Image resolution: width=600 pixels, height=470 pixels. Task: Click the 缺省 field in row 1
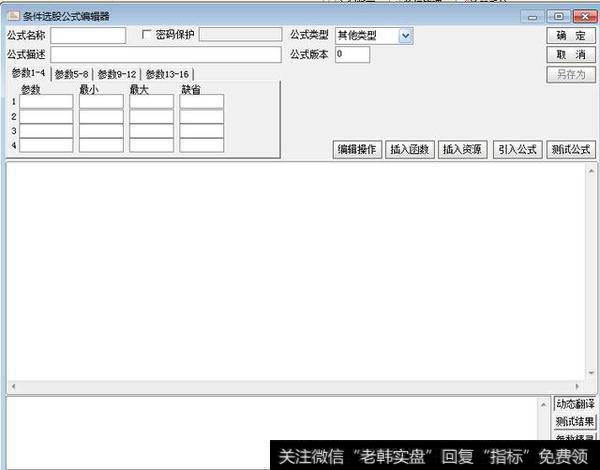coord(202,102)
